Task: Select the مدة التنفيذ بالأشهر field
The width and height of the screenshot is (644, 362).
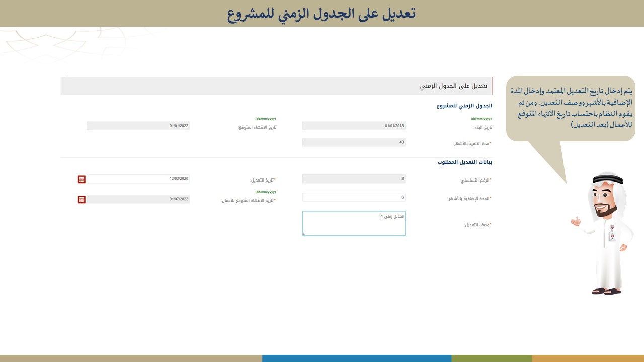Action: coord(354,142)
